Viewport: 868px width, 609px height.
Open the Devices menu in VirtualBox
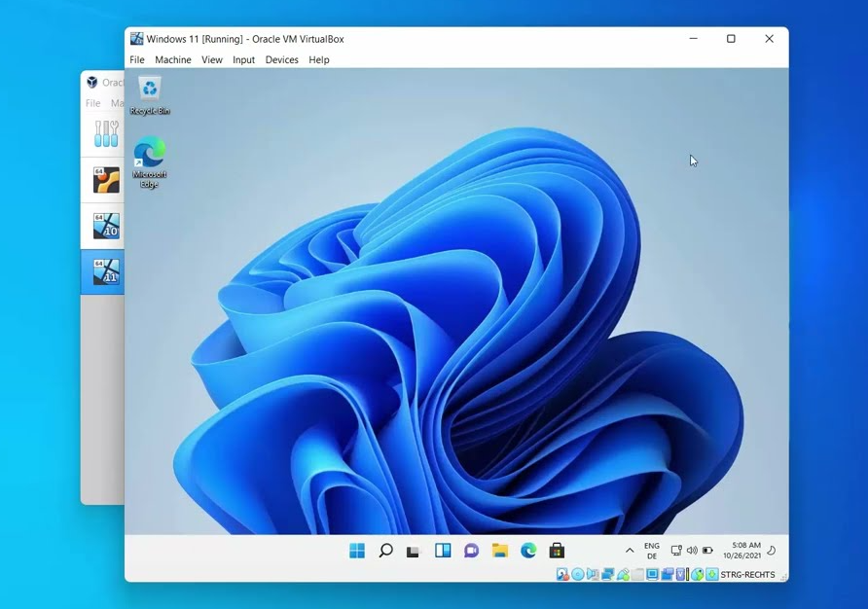click(x=281, y=60)
